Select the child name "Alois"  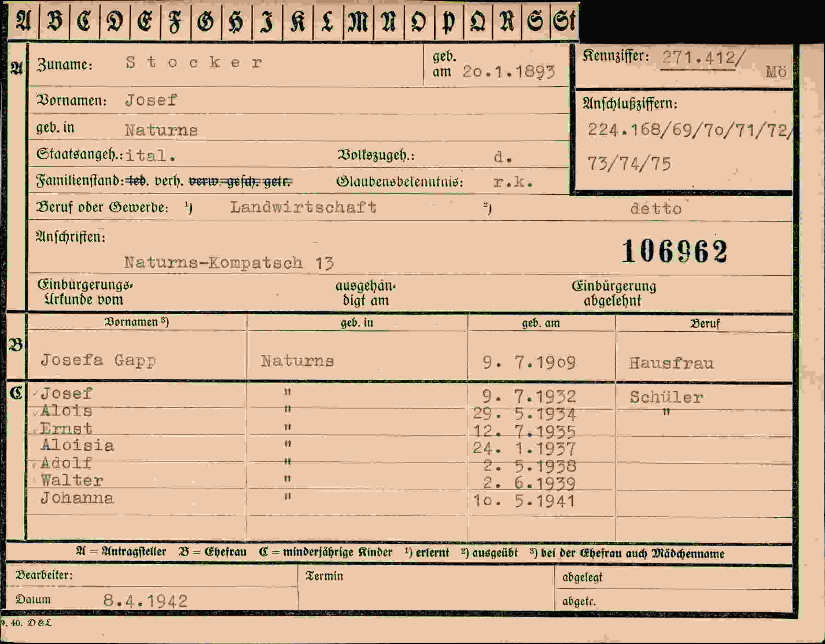(67, 411)
